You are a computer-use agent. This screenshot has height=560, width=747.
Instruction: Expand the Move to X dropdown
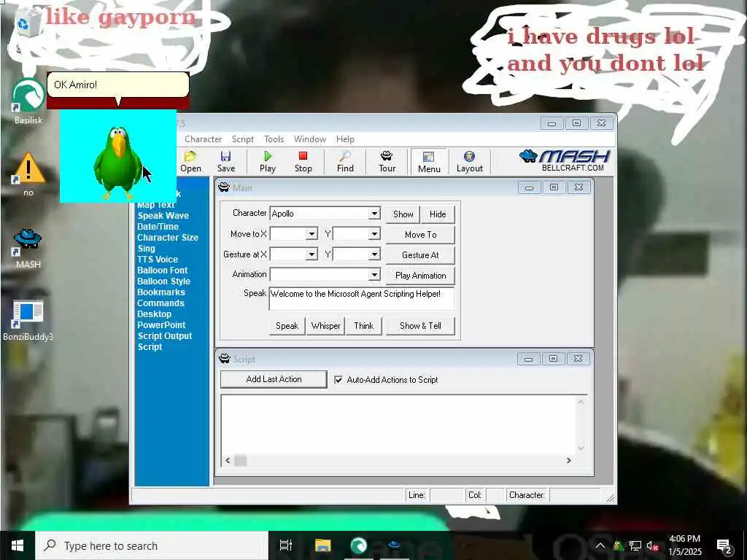[x=312, y=234]
